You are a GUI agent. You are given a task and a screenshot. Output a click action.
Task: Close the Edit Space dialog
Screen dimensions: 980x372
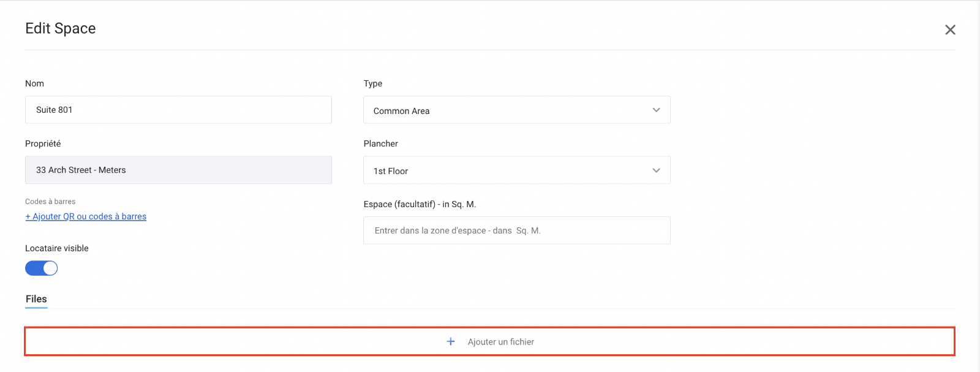(950, 30)
